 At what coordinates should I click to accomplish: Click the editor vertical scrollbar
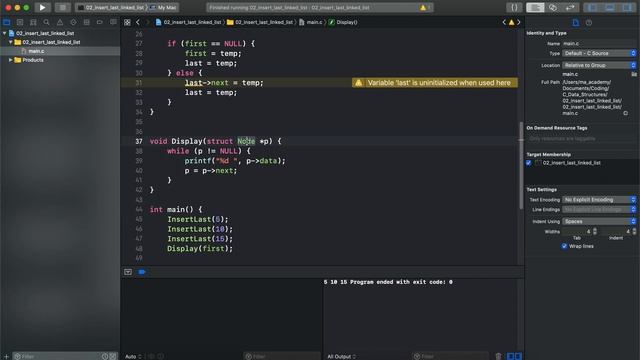pos(521,165)
